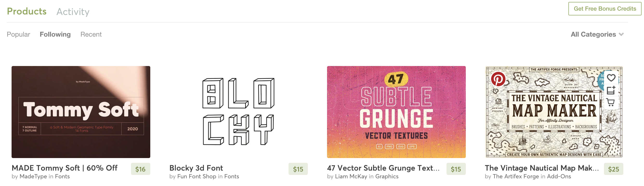644x186 pixels.
Task: Open the MADE Tommy Soft thumbnail
Action: pyautogui.click(x=81, y=112)
